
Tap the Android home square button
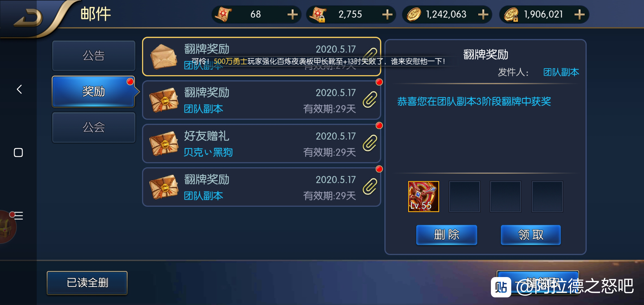click(18, 152)
